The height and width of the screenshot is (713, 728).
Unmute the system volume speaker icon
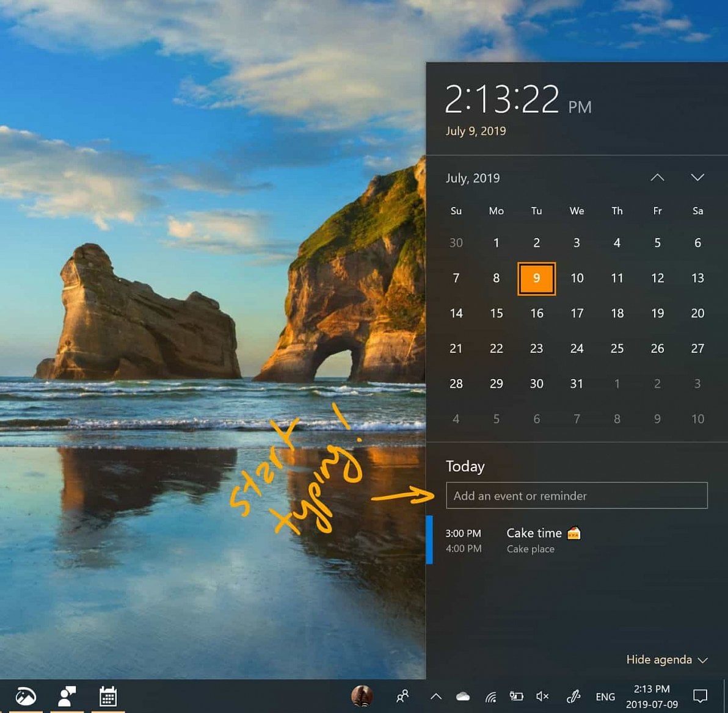542,696
